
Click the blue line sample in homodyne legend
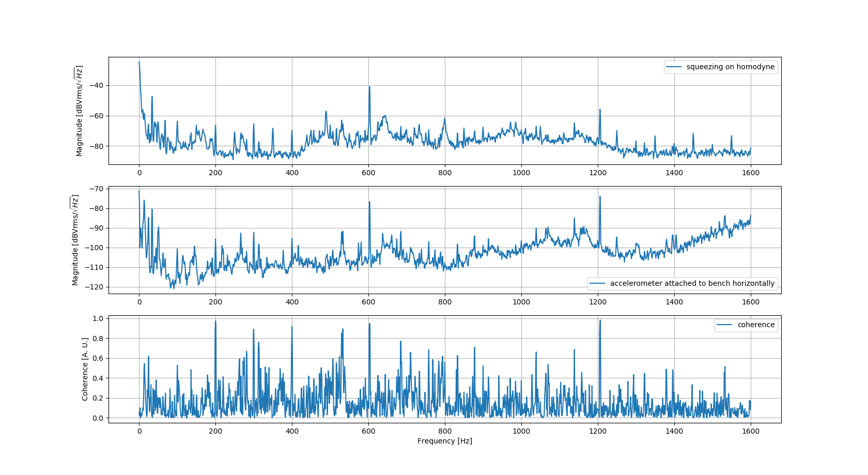tap(674, 67)
